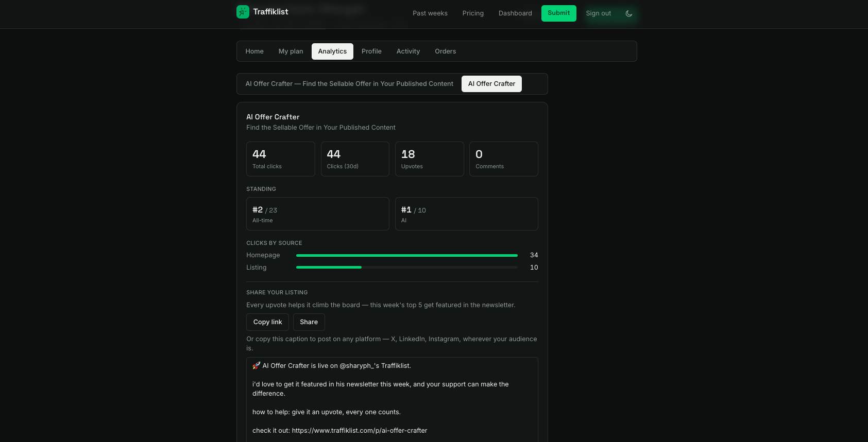868x442 pixels.
Task: Toggle dark mode moon icon
Action: coord(629,13)
